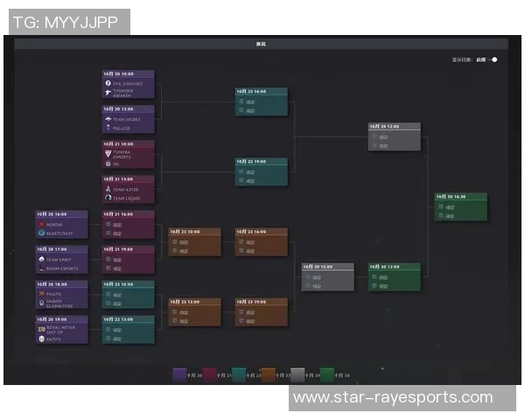
Task: Click the Team Liquid logo
Action: [108, 198]
